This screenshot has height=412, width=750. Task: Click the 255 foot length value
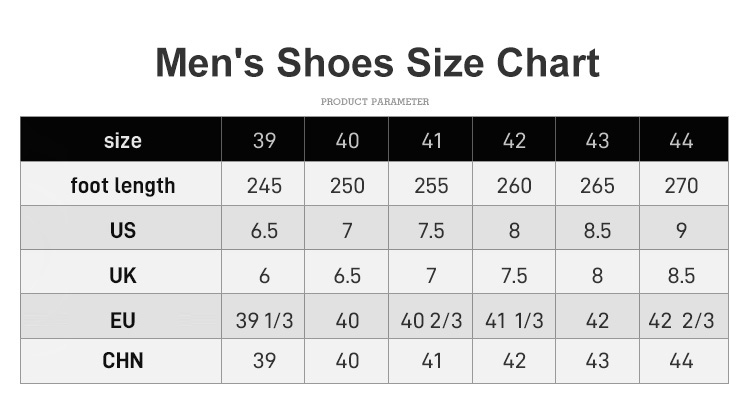431,185
